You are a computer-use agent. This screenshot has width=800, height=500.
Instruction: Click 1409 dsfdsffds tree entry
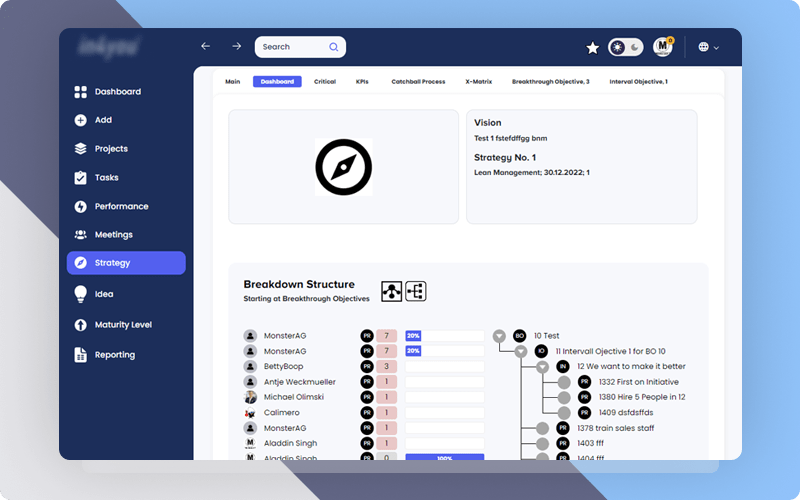click(626, 412)
